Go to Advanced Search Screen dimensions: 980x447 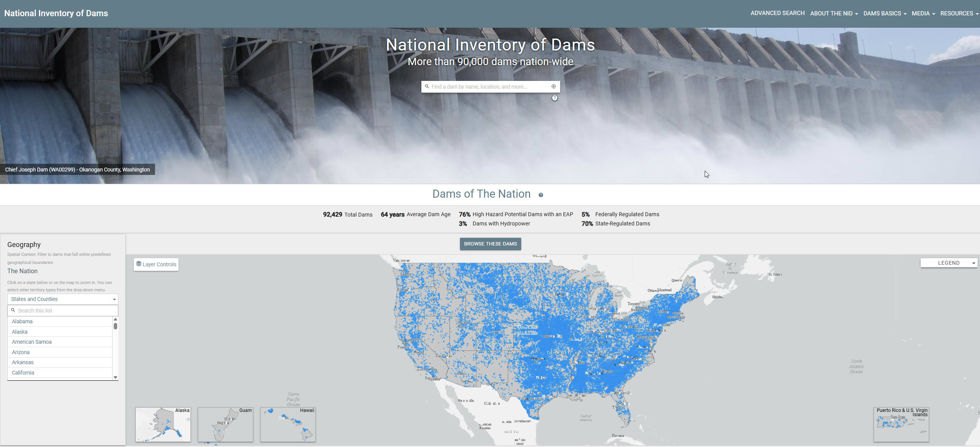click(x=777, y=13)
